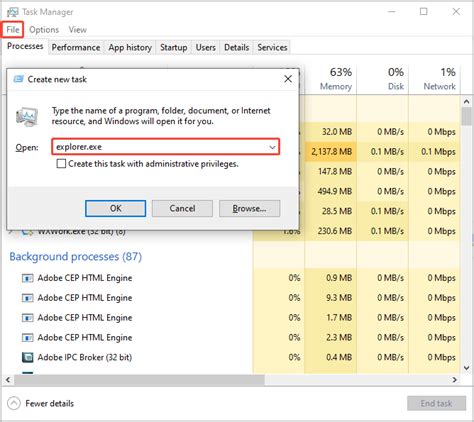Viewport: 474px width, 422px height.
Task: Click the Create new task title icon
Action: [x=18, y=79]
